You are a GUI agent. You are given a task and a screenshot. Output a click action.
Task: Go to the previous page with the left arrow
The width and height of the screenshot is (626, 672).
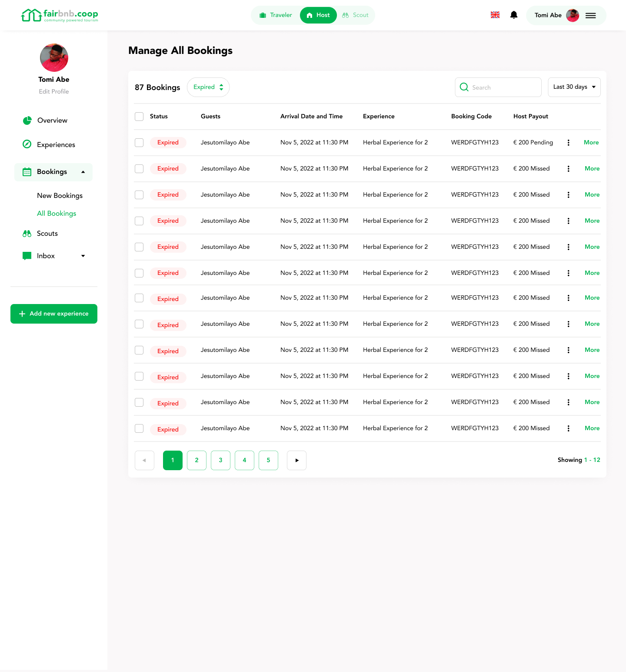click(x=144, y=460)
